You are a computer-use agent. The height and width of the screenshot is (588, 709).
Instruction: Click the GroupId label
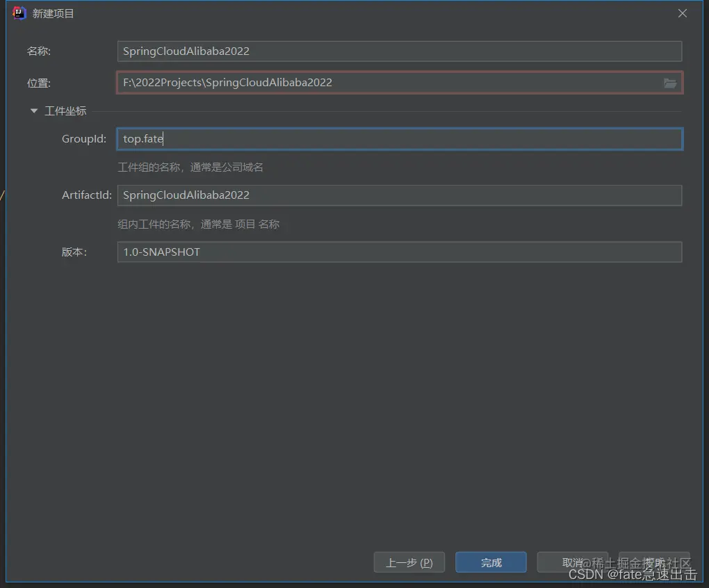tap(84, 139)
